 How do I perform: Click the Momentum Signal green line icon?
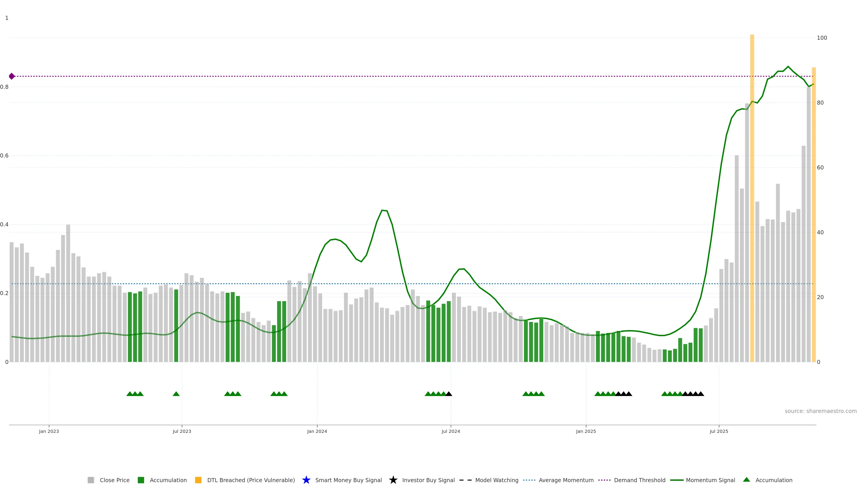click(x=677, y=480)
